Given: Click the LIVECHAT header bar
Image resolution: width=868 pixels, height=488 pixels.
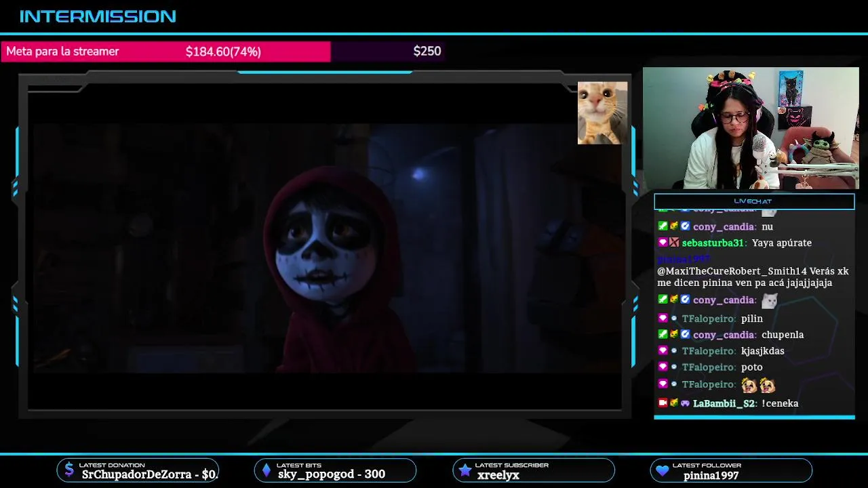Looking at the screenshot, I should (754, 201).
